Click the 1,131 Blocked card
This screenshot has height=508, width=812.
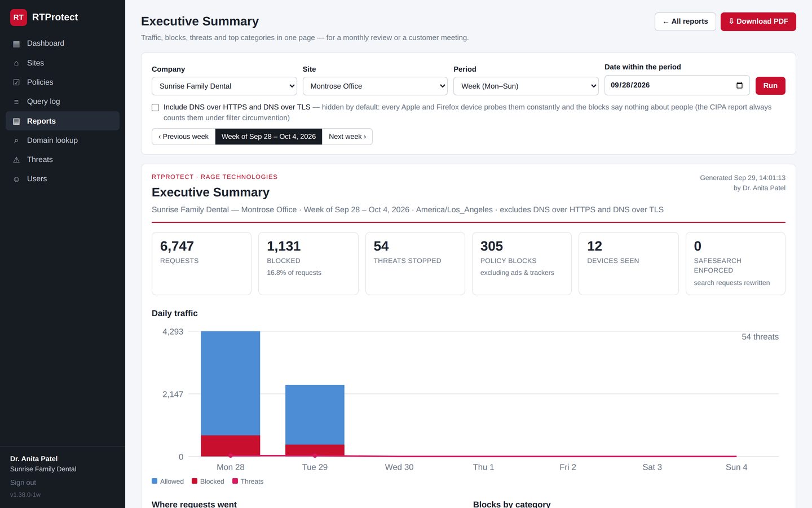[x=308, y=264]
